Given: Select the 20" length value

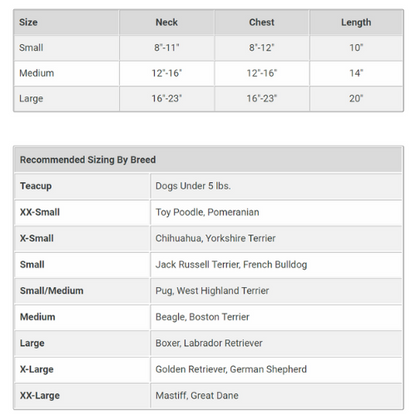Looking at the screenshot, I should (356, 98).
